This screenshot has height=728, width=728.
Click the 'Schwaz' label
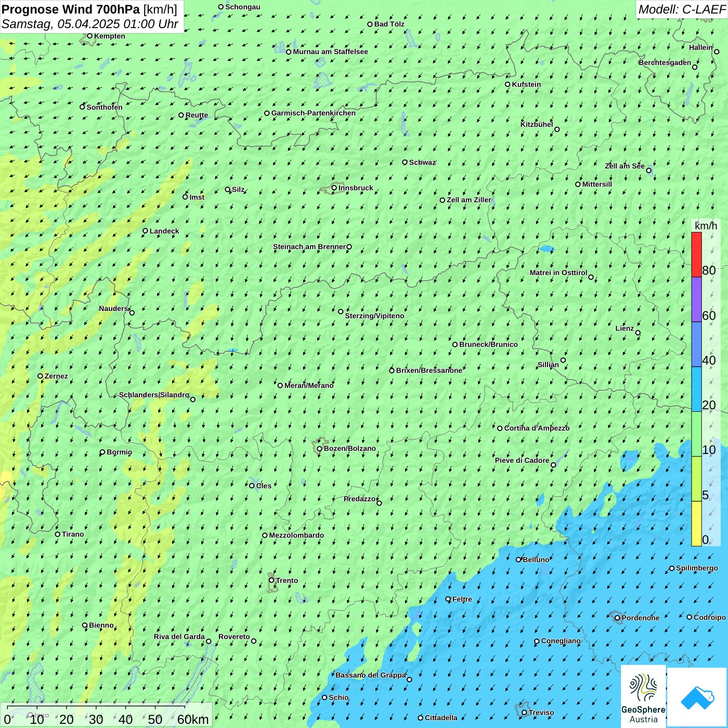click(422, 162)
